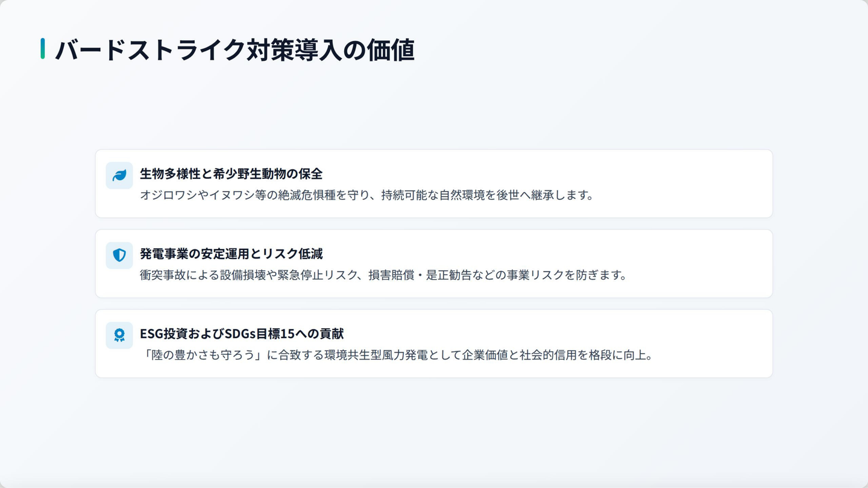868x488 pixels.
Task: Click the description starting with 「陸の豊かさも守ろう」
Action: point(397,355)
